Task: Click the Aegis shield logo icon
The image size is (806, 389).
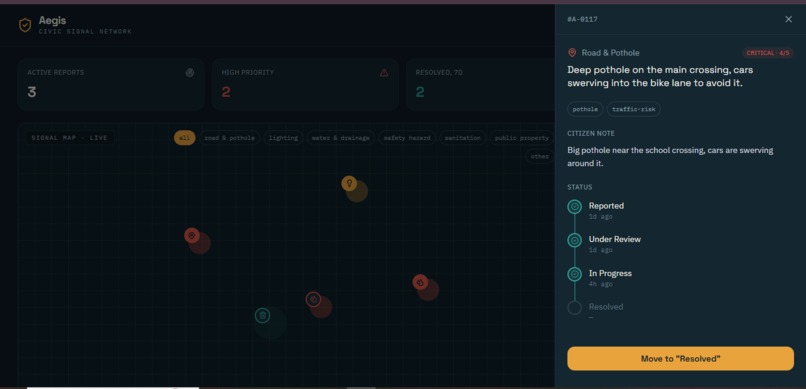Action: point(25,25)
